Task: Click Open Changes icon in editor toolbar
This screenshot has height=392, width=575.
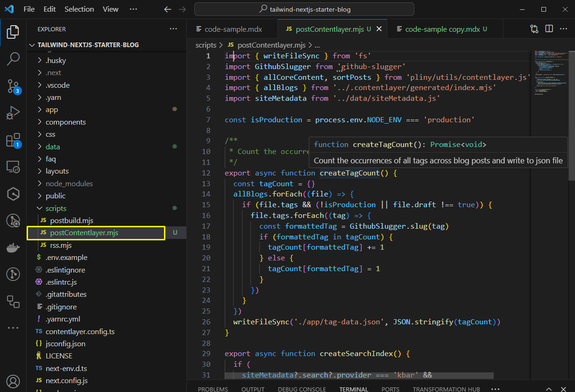Action: pyautogui.click(x=534, y=29)
